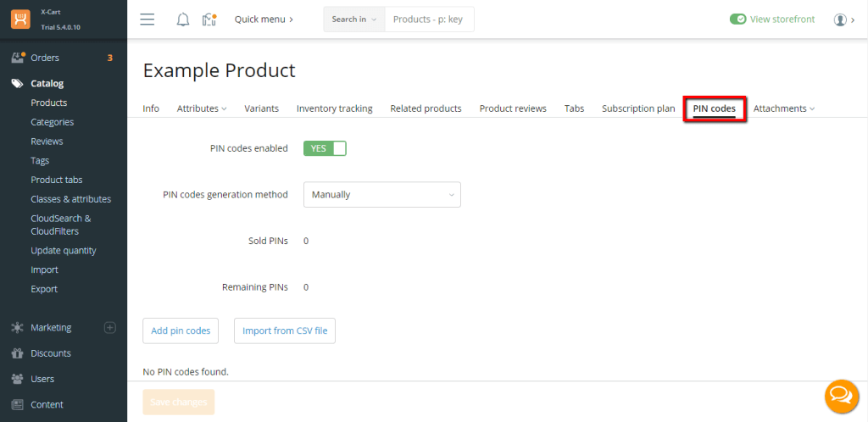868x422 pixels.
Task: Open Import in the sidebar
Action: click(44, 270)
